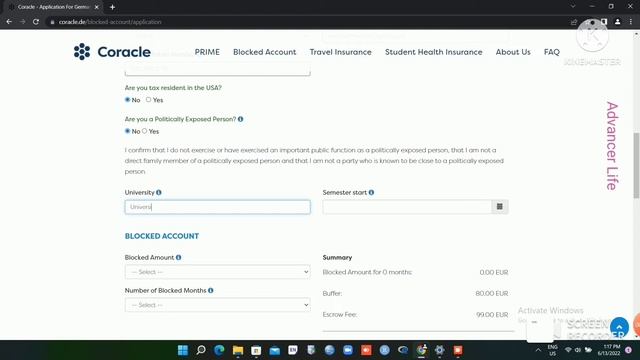Show Number of Blocked Months info
This screenshot has height=360, width=640.
[x=211, y=291]
